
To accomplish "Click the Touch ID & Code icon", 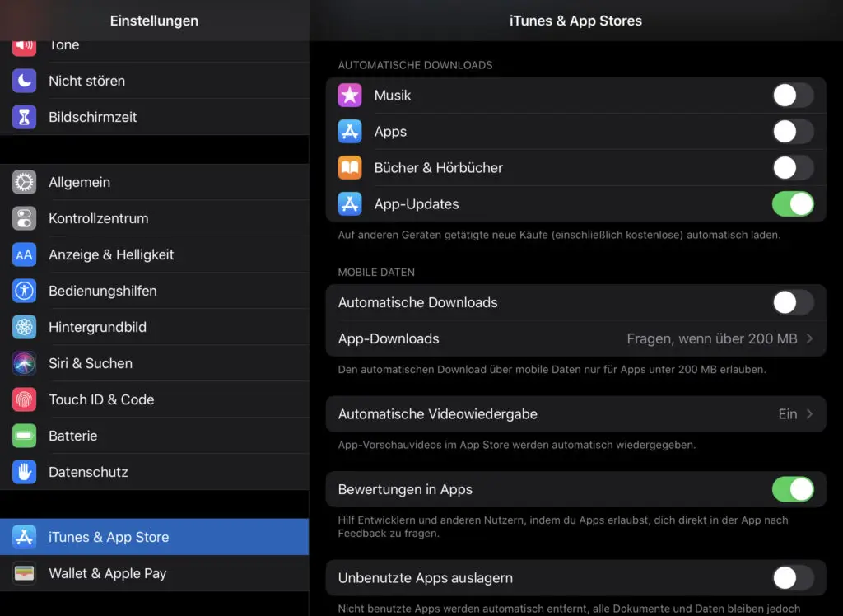I will coord(24,399).
